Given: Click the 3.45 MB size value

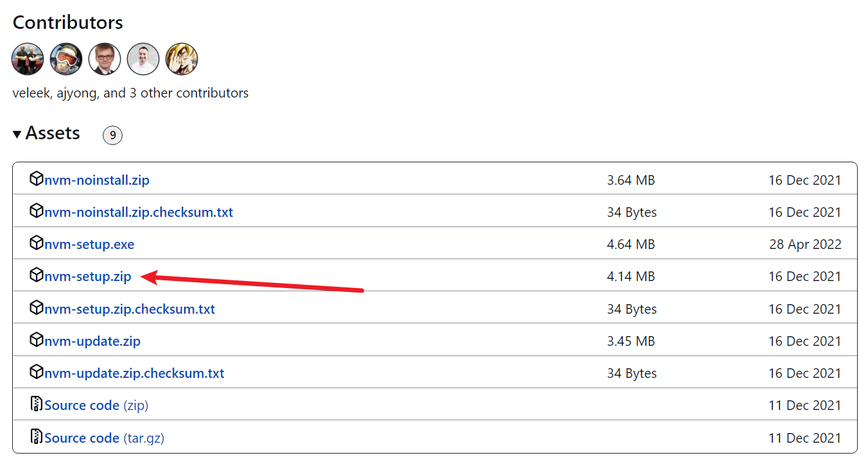Looking at the screenshot, I should tap(631, 341).
